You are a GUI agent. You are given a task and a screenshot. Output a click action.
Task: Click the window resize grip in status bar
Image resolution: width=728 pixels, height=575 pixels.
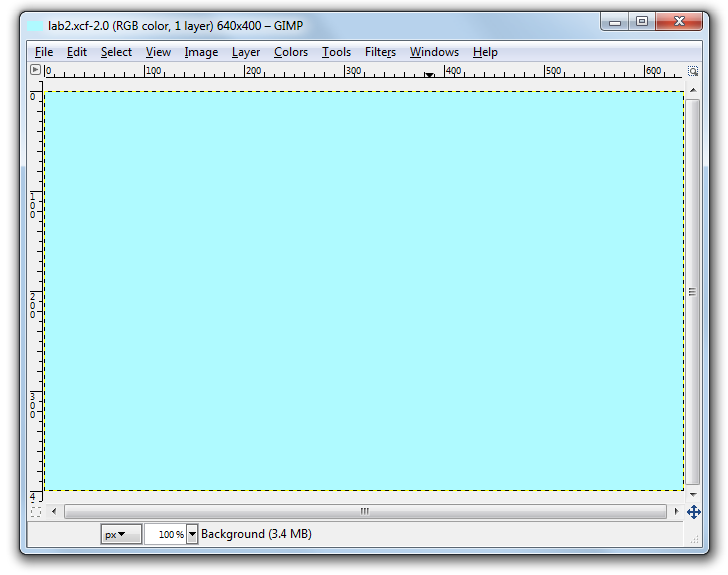[x=694, y=539]
